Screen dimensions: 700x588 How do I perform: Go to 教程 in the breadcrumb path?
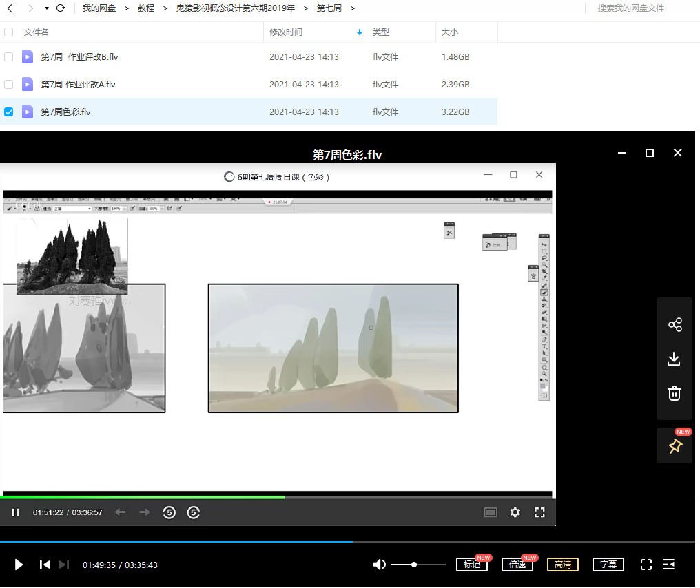[x=146, y=8]
